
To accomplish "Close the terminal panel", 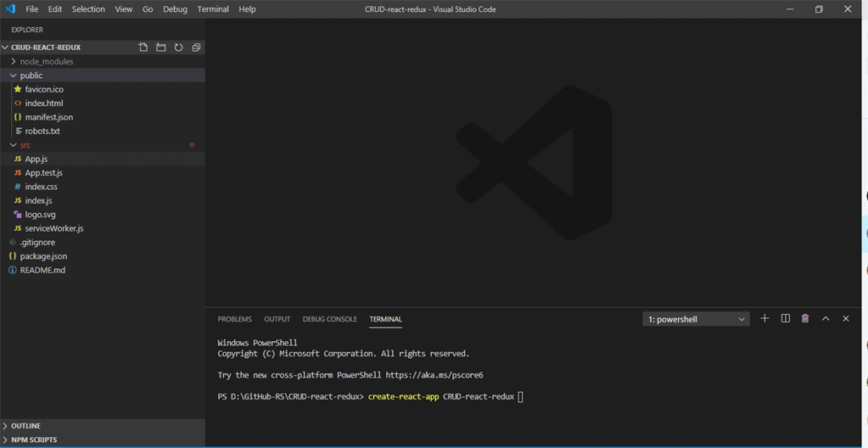I will (x=845, y=318).
